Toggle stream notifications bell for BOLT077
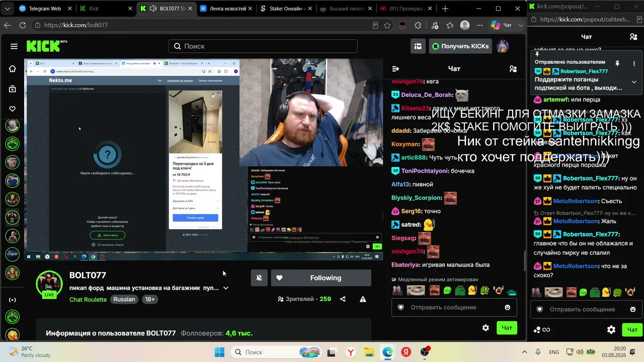644x362 pixels. (259, 278)
